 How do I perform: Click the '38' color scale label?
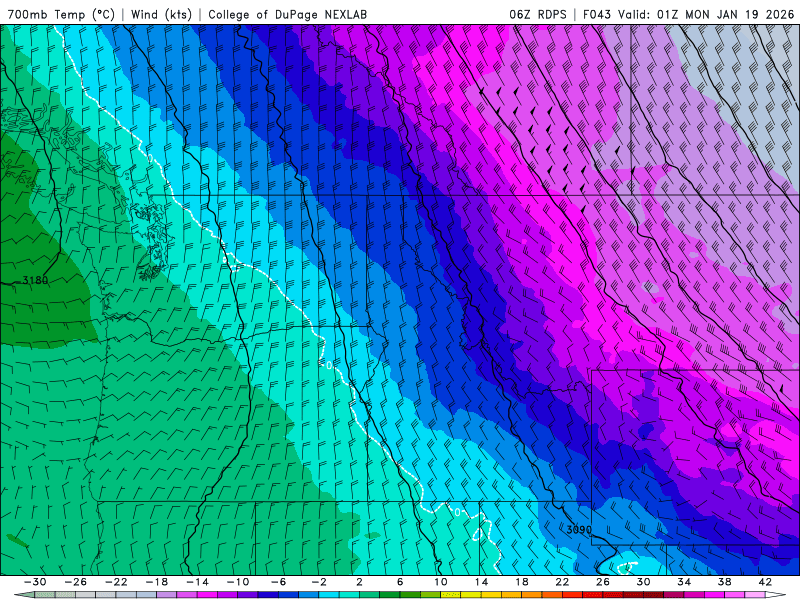point(724,582)
